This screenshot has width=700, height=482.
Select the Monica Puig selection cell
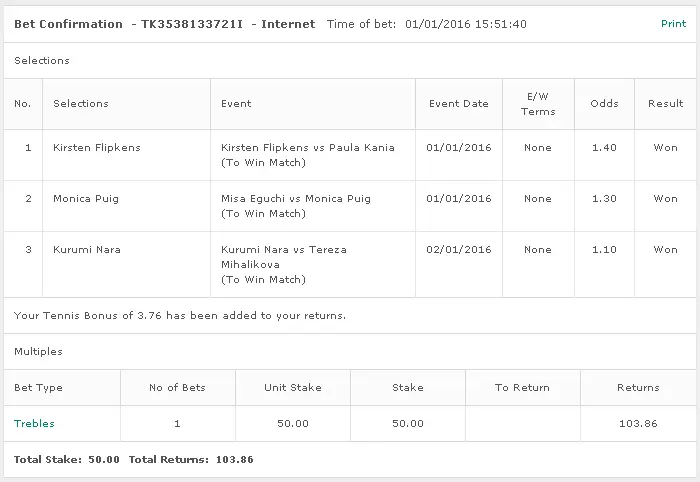click(x=86, y=198)
